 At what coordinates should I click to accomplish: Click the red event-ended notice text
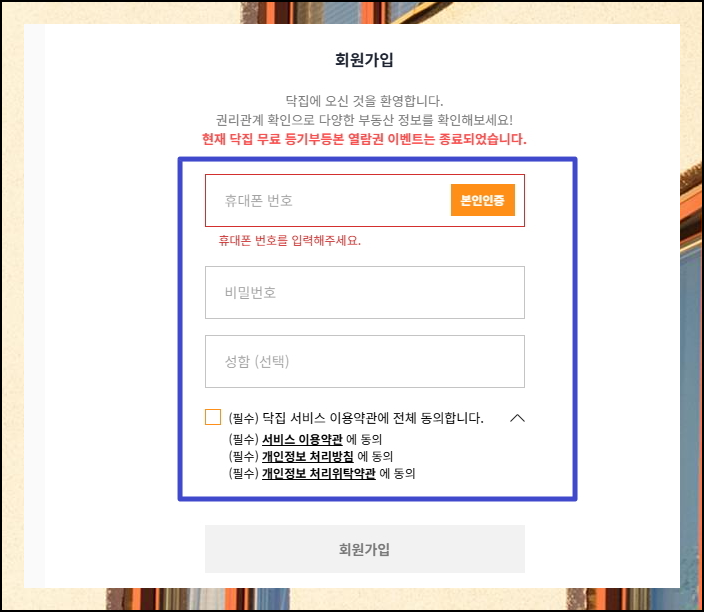[x=364, y=139]
